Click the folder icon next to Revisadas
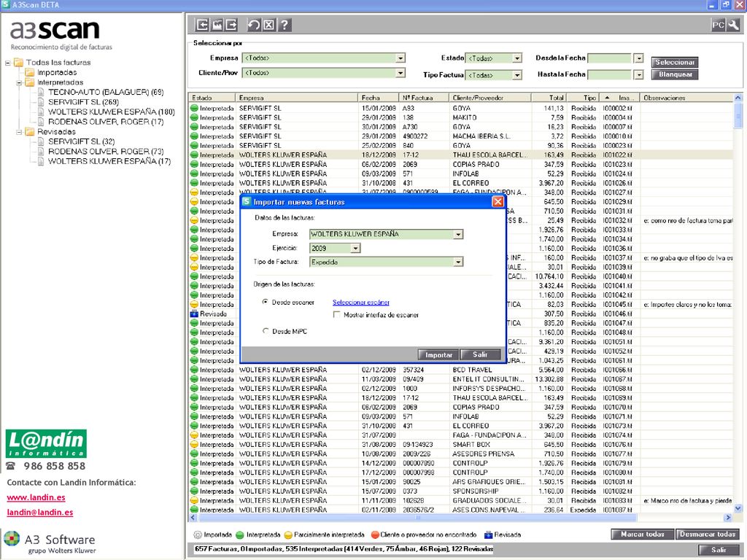Viewport: 747px width, 560px height. click(x=30, y=131)
